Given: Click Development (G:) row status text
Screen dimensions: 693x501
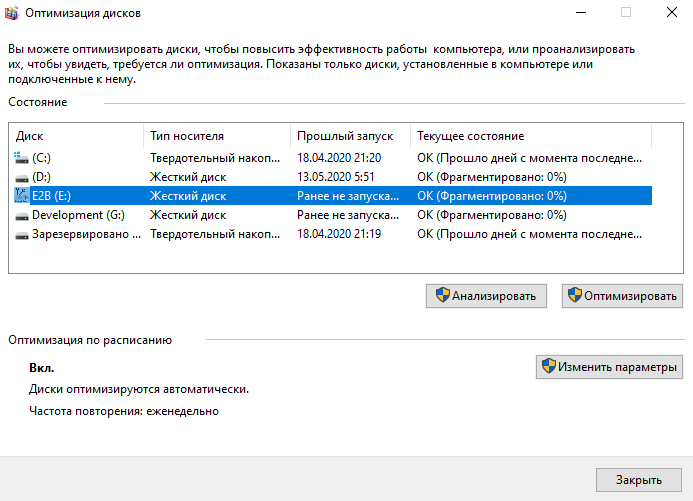Looking at the screenshot, I should coord(492,215).
